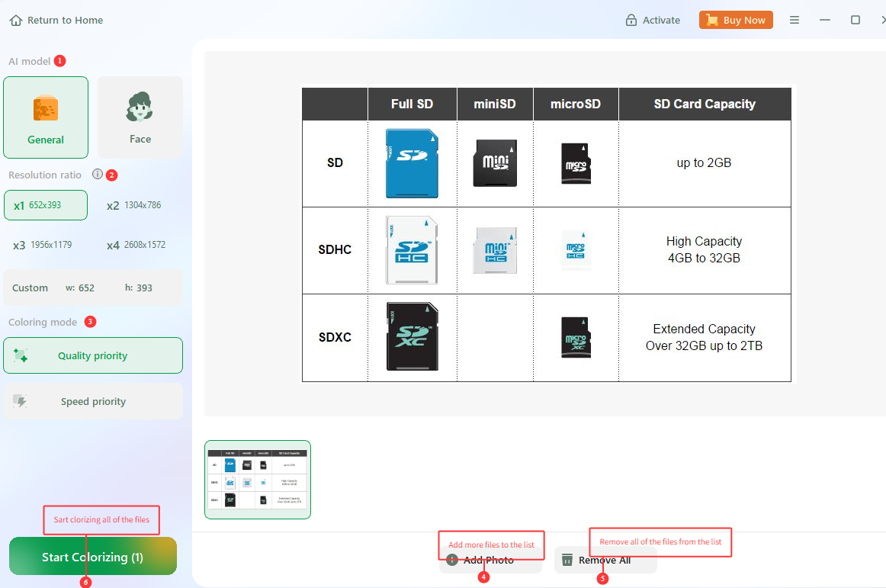This screenshot has width=886, height=588.
Task: Click the Quality priority sparkle icon
Action: click(x=21, y=355)
